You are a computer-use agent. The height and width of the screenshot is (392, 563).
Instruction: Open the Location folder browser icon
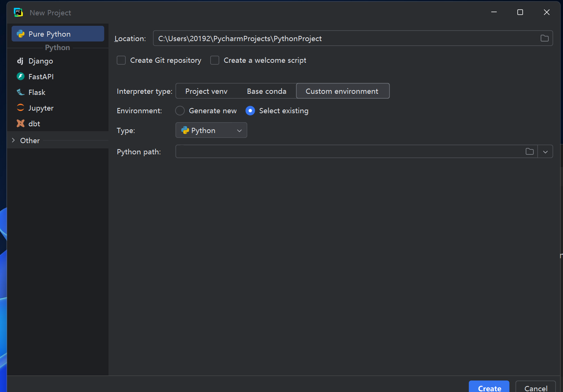[544, 38]
